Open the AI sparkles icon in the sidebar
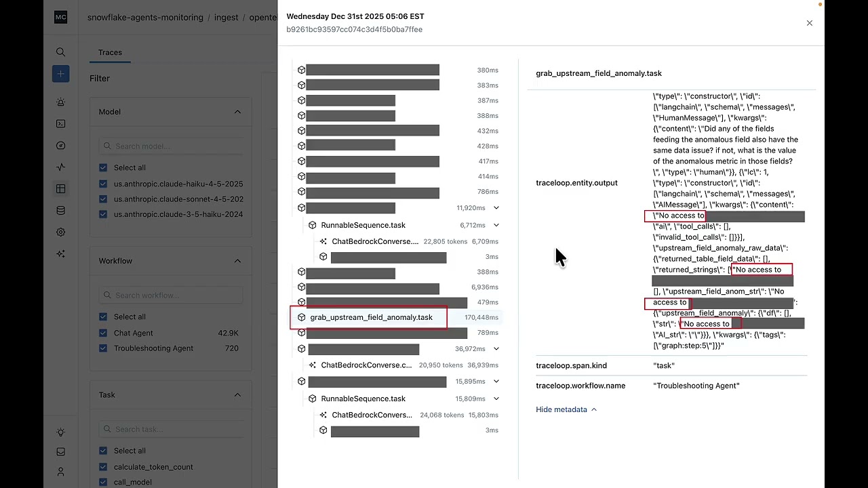 (60, 254)
